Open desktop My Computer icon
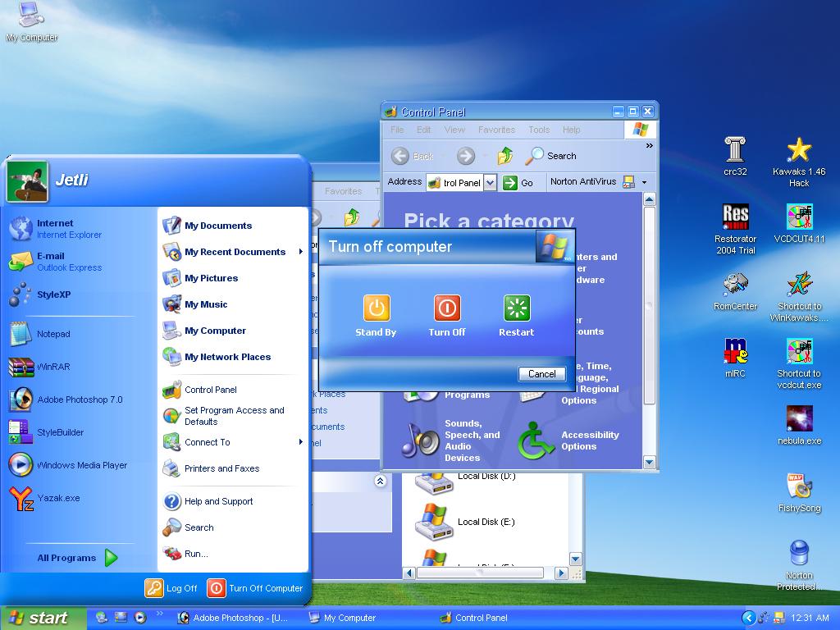The height and width of the screenshot is (630, 840). [32, 22]
